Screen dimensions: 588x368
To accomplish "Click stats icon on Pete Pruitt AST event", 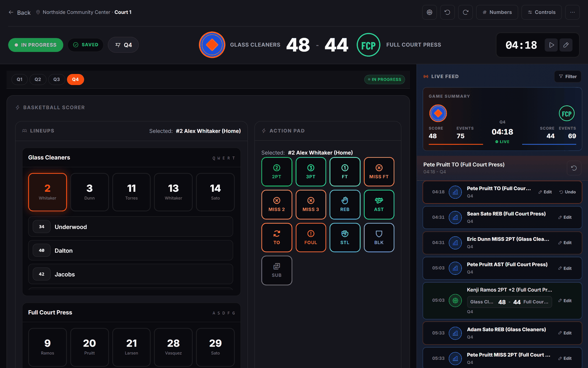I will [x=455, y=268].
